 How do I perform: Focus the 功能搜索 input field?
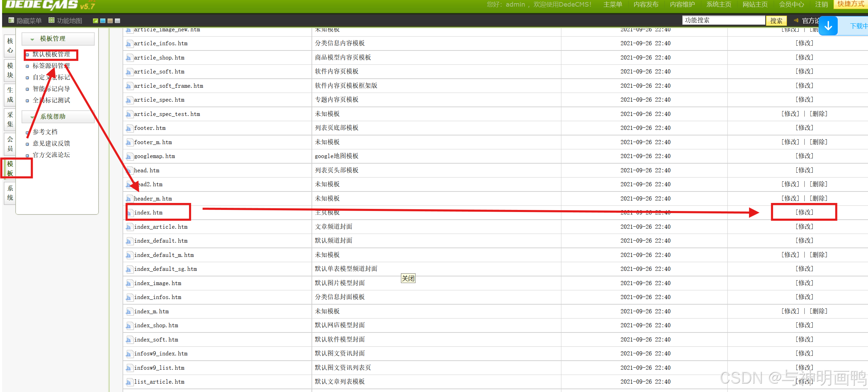click(x=723, y=21)
